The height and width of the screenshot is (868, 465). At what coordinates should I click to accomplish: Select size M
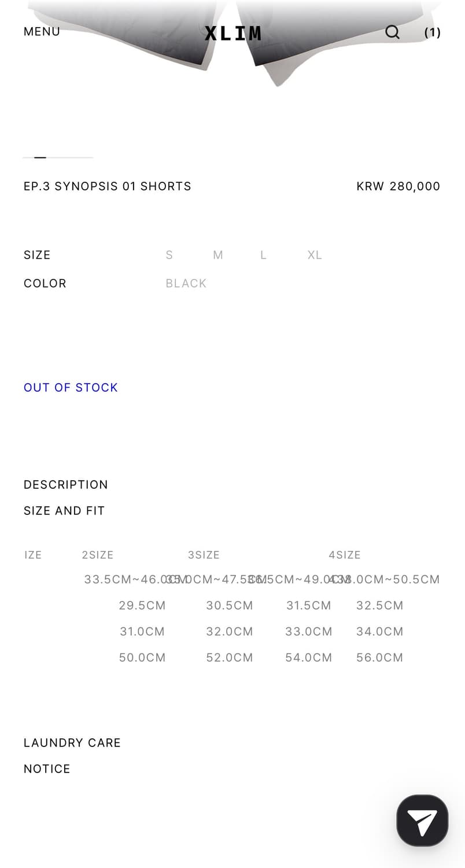(218, 255)
